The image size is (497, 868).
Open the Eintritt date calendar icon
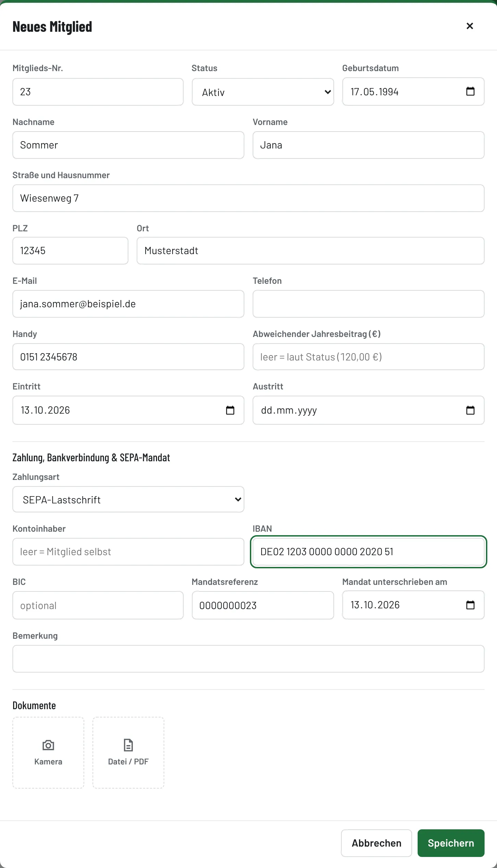pos(230,410)
